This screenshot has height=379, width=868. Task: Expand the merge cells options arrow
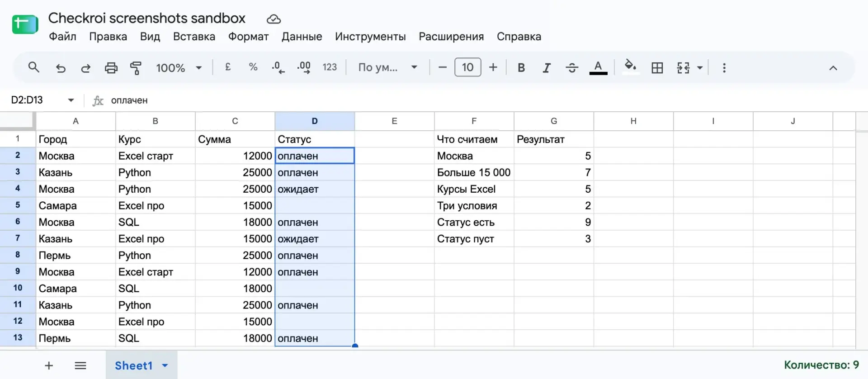click(x=700, y=68)
